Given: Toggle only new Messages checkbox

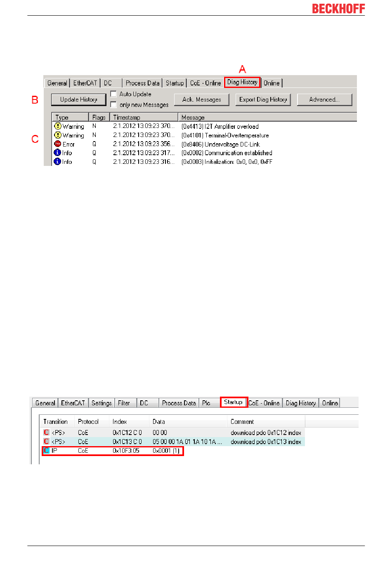Looking at the screenshot, I should click(113, 105).
